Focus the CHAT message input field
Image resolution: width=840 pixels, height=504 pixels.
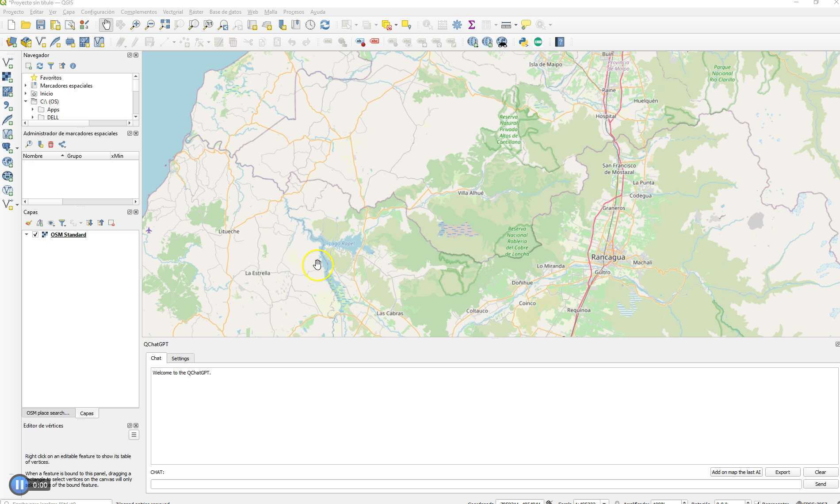click(x=476, y=485)
